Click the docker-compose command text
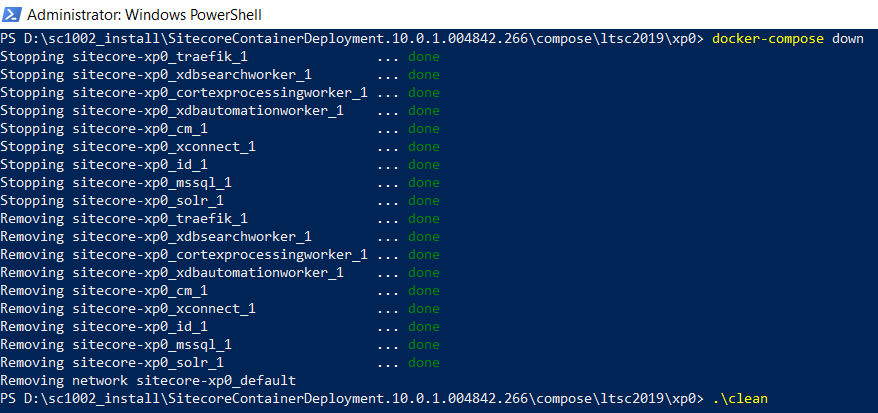The height and width of the screenshot is (413, 878). tap(768, 39)
